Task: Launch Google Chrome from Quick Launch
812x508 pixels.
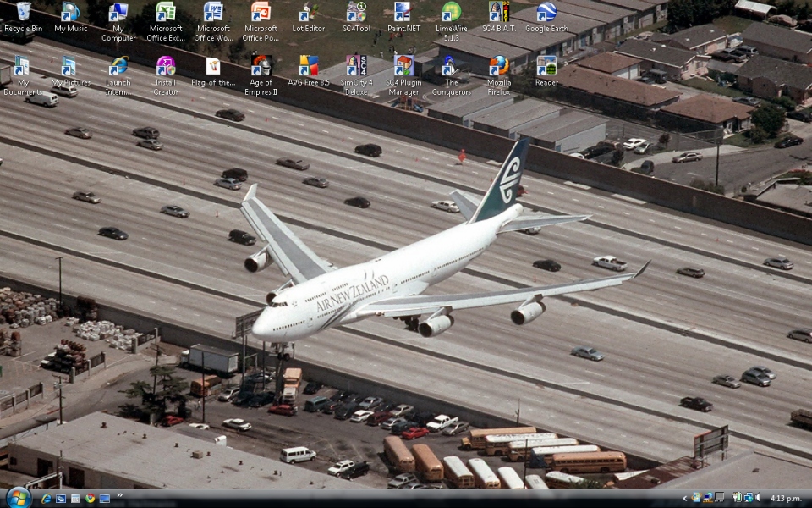Action: [x=91, y=498]
